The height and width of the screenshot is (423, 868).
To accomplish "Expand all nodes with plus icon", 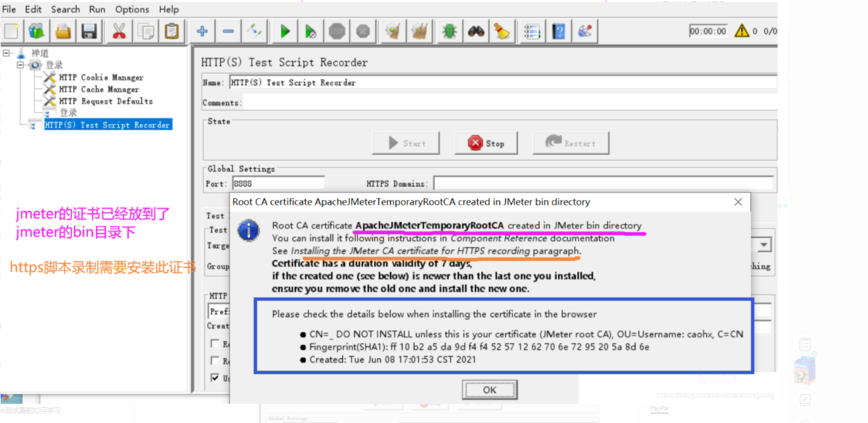I will tap(202, 31).
